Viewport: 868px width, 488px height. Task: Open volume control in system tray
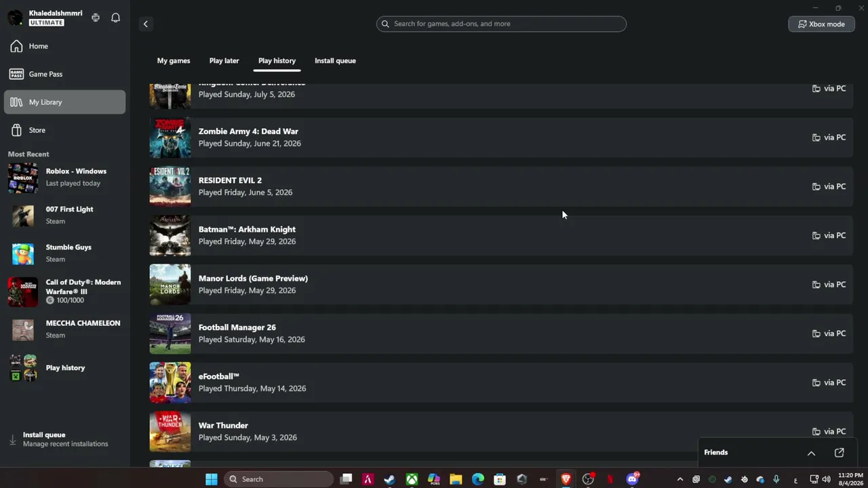point(826,479)
